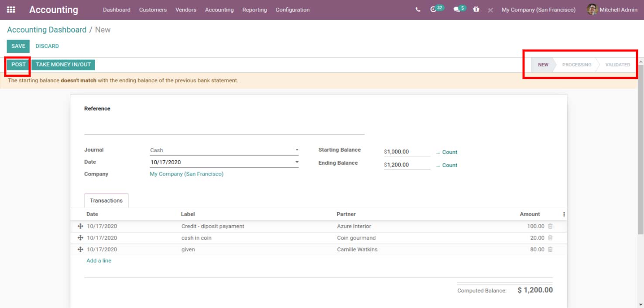Screen dimensions: 644x308
Task: Expand the Journal Cash dropdown
Action: pos(297,150)
